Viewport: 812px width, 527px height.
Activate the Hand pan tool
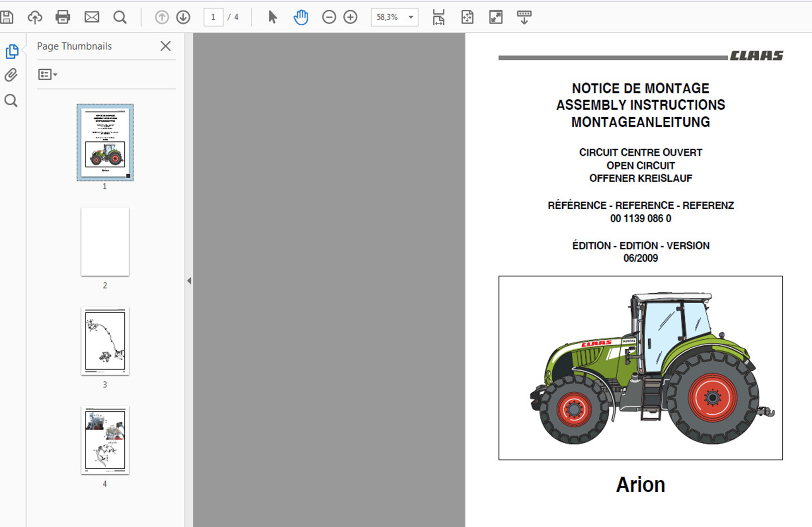tap(301, 17)
